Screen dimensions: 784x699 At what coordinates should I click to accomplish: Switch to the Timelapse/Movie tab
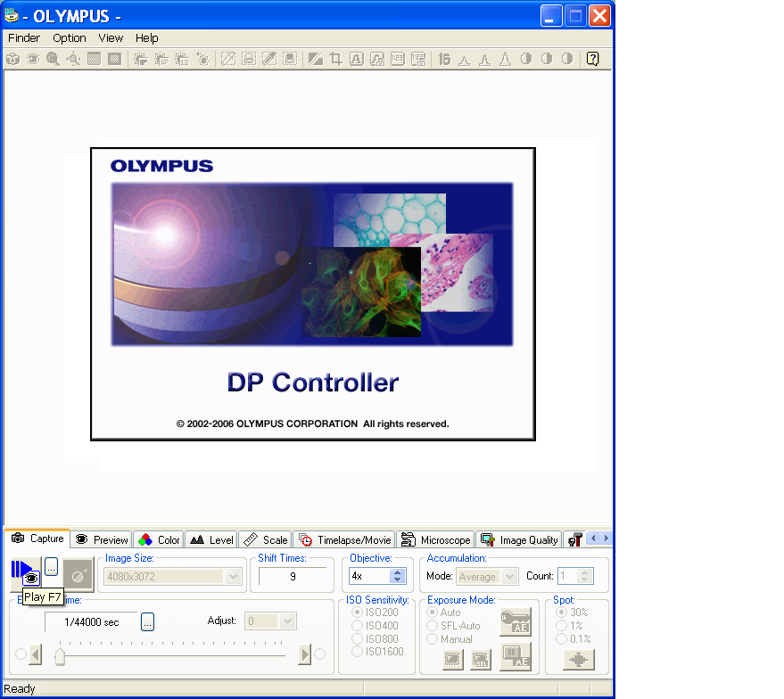[344, 540]
